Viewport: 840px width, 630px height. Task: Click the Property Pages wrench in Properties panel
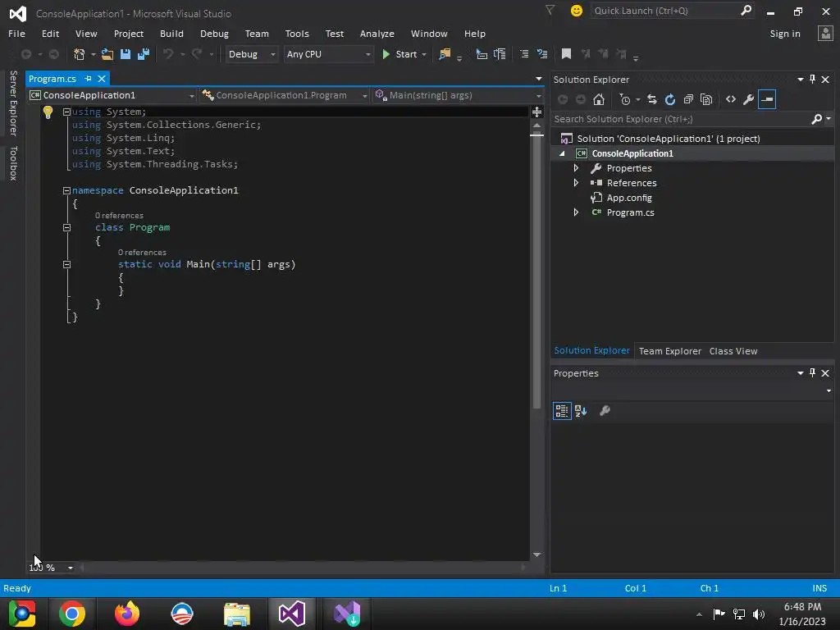click(x=605, y=411)
